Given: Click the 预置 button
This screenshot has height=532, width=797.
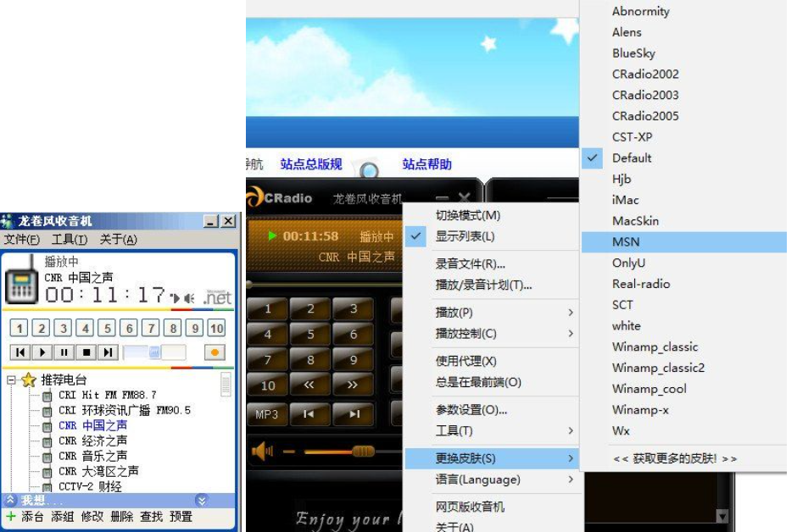Looking at the screenshot, I should coord(181,517).
